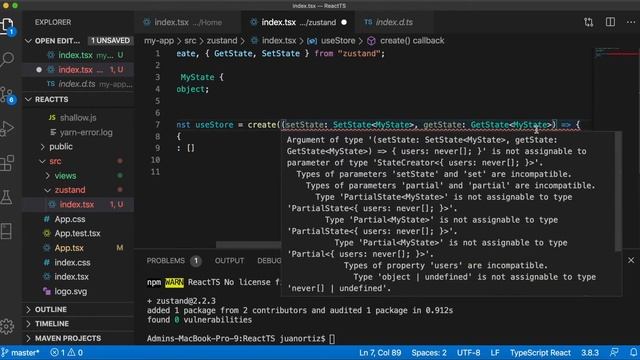Click my-app breadcrumb segment

coord(159,41)
